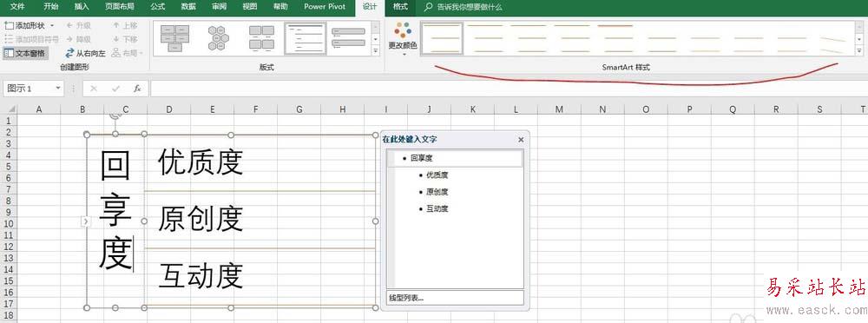
Task: Open the 添加形状 dropdown arrow
Action: point(52,25)
